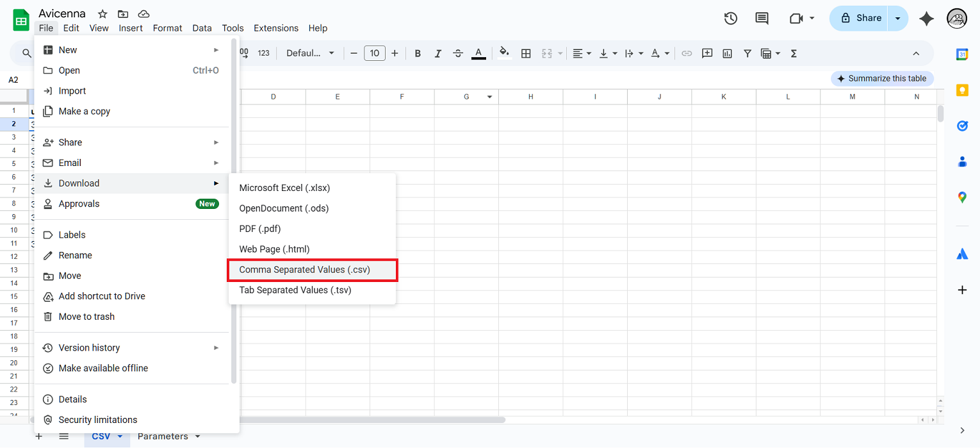Toggle italic formatting
Image resolution: width=980 pixels, height=448 pixels.
pyautogui.click(x=438, y=53)
